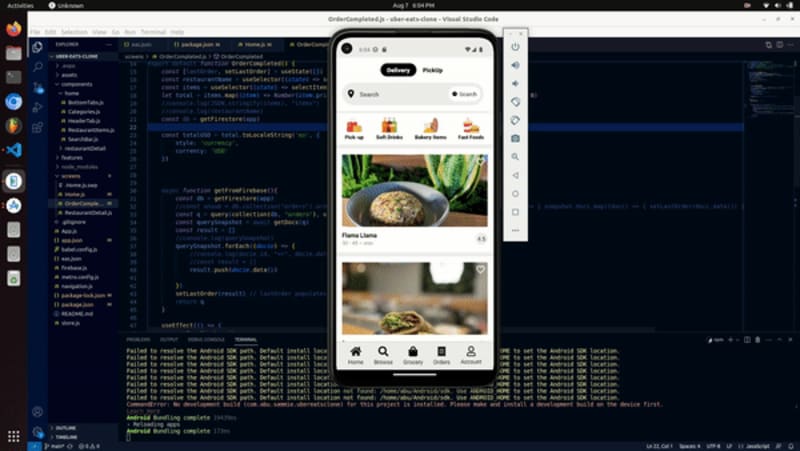Click the Search input in the phone app

click(x=395, y=94)
